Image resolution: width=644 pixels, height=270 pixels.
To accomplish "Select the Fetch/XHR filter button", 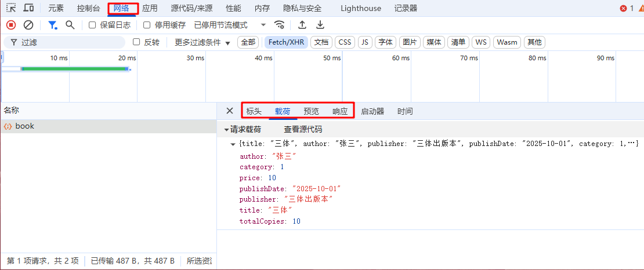I will tap(286, 42).
